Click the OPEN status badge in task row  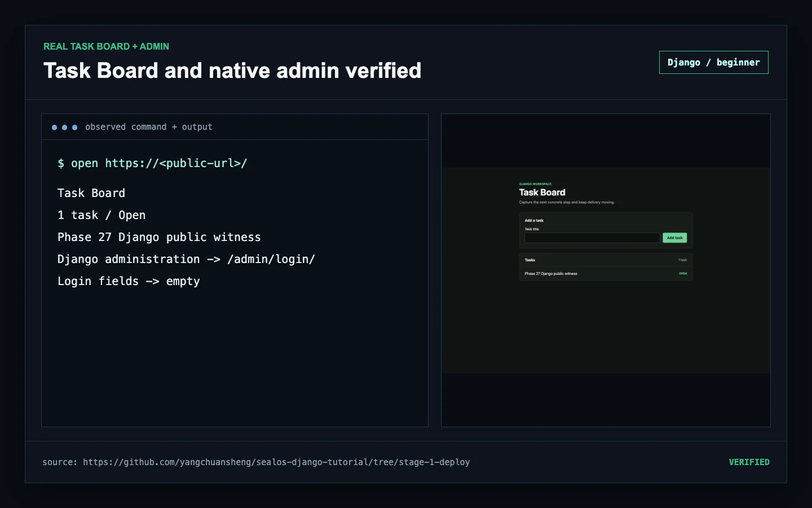[x=683, y=273]
